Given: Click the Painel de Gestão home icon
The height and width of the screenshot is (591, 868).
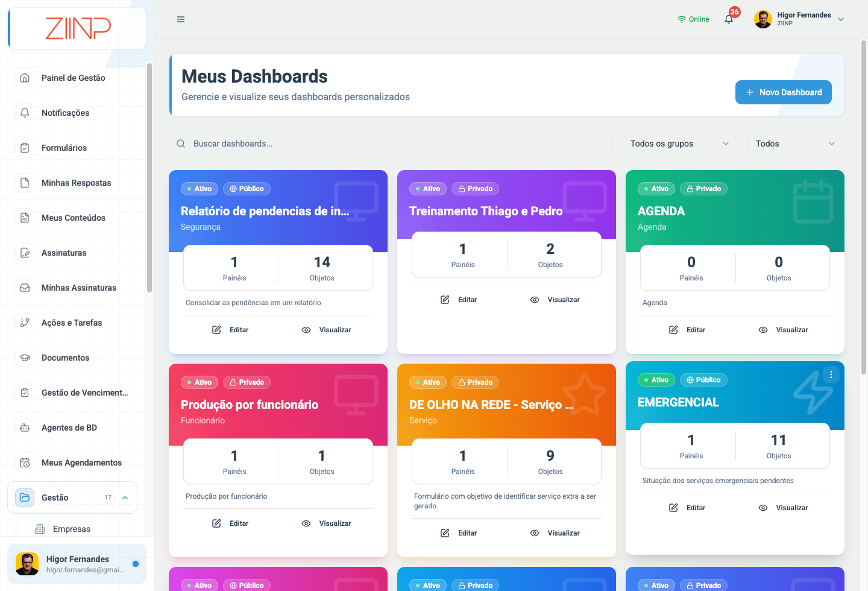Looking at the screenshot, I should click(x=25, y=78).
